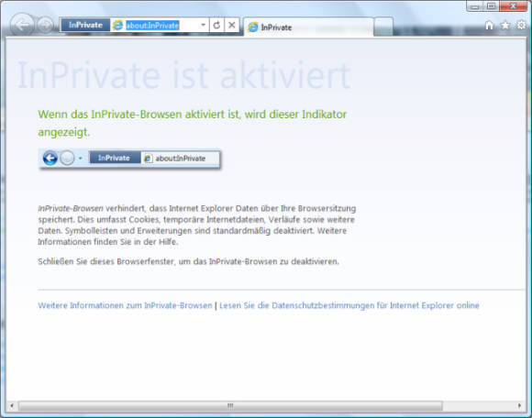Screen dimensions: 532x418
Task: Open Weitere Informationen zum InPrivate-Browsen link
Action: click(125, 305)
